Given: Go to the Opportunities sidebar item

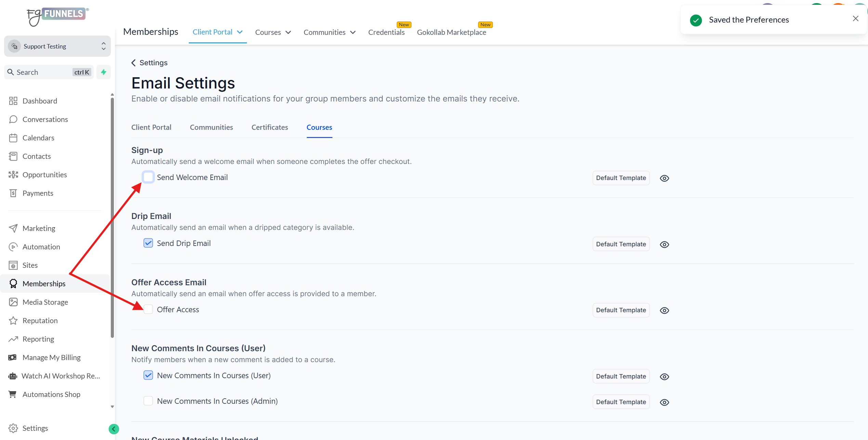Looking at the screenshot, I should coord(44,175).
